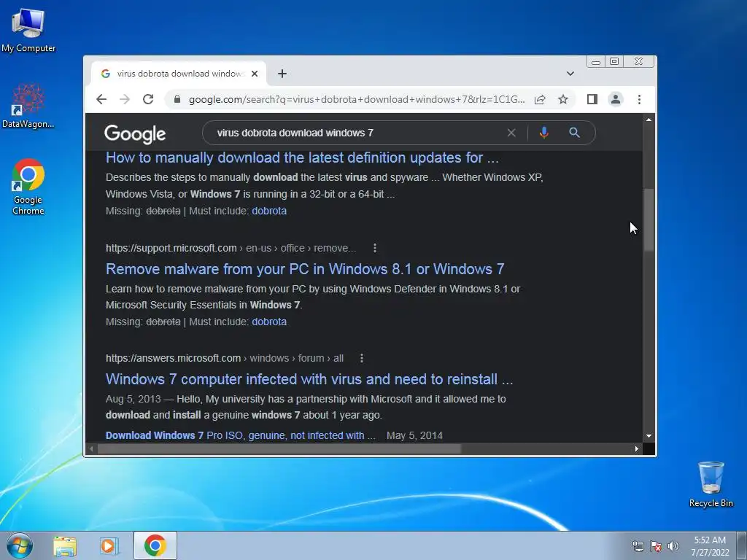Select Google Chrome desktop shortcut
The height and width of the screenshot is (560, 747).
point(28,186)
